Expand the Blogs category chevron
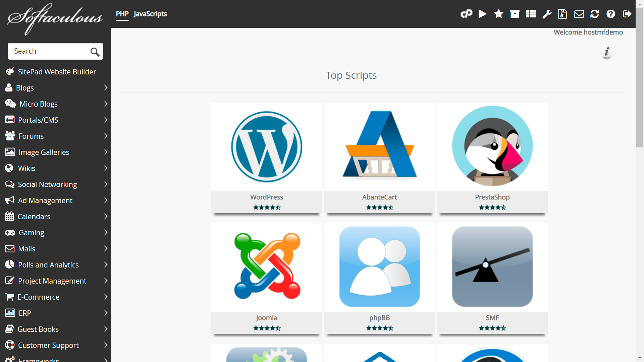 coord(106,87)
